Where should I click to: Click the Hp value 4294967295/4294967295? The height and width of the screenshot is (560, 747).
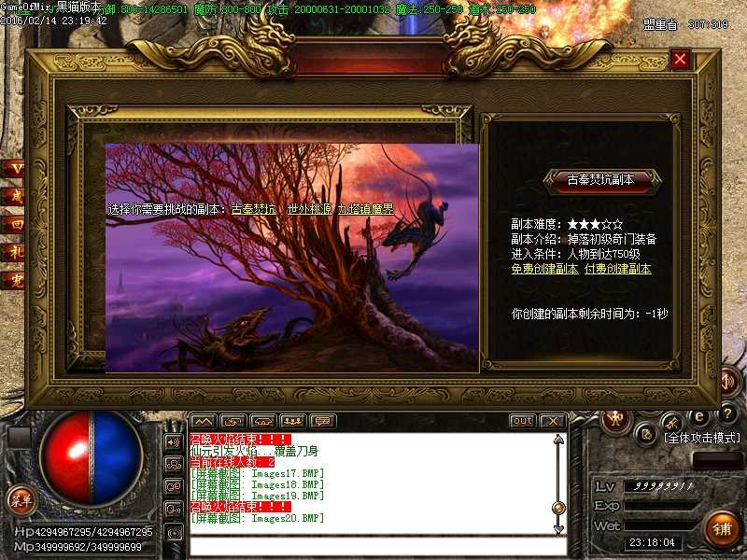94,532
